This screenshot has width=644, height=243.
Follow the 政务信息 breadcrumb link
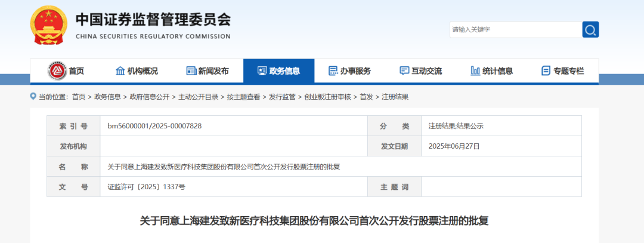pyautogui.click(x=107, y=97)
